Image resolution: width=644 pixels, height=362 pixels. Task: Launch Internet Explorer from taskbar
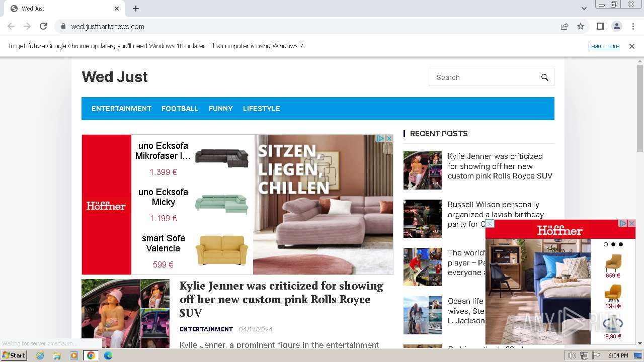coord(40,355)
